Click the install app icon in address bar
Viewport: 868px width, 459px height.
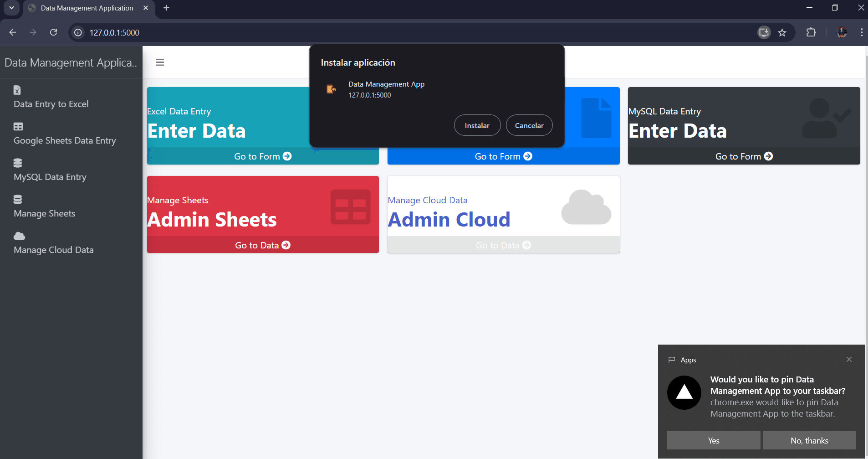point(764,32)
